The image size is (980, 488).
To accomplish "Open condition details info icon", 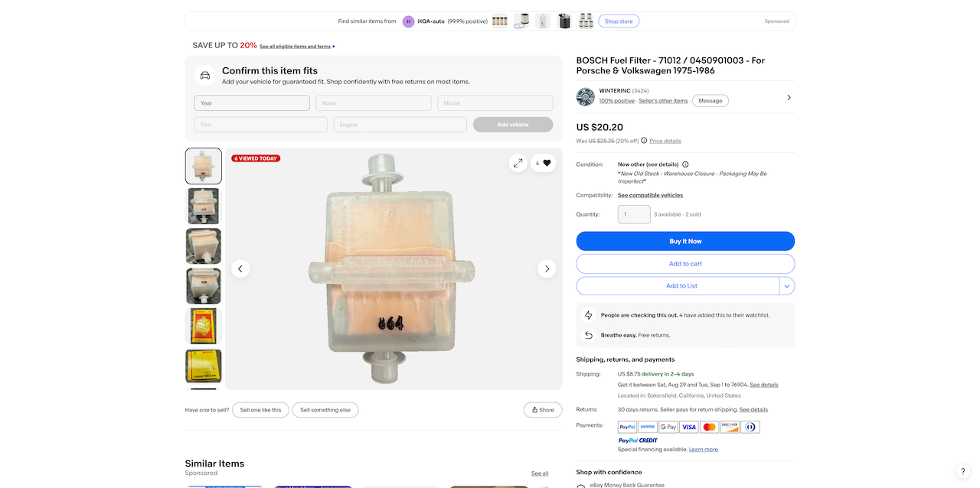I will tap(685, 164).
